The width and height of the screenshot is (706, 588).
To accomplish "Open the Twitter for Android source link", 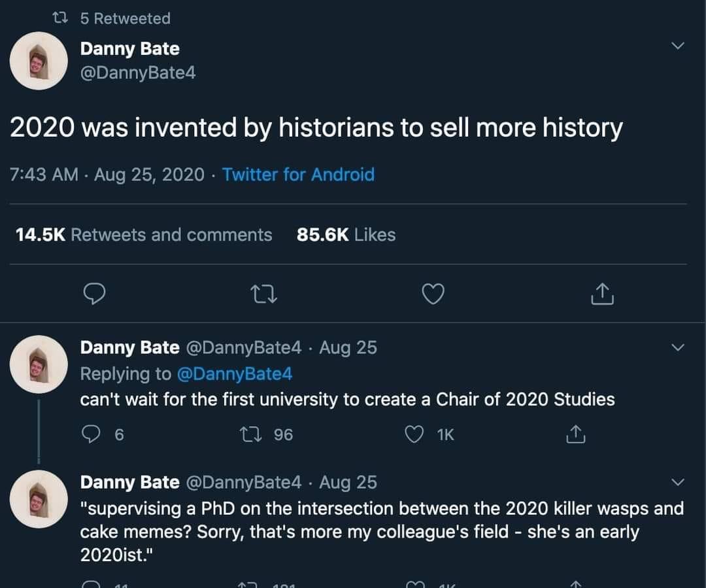I will tap(298, 175).
